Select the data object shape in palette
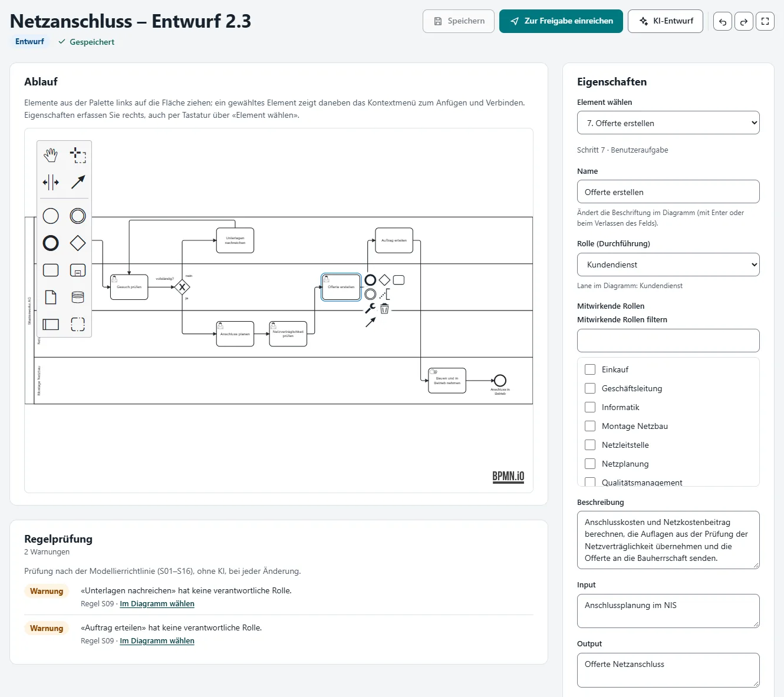This screenshot has height=697, width=784. click(51, 297)
